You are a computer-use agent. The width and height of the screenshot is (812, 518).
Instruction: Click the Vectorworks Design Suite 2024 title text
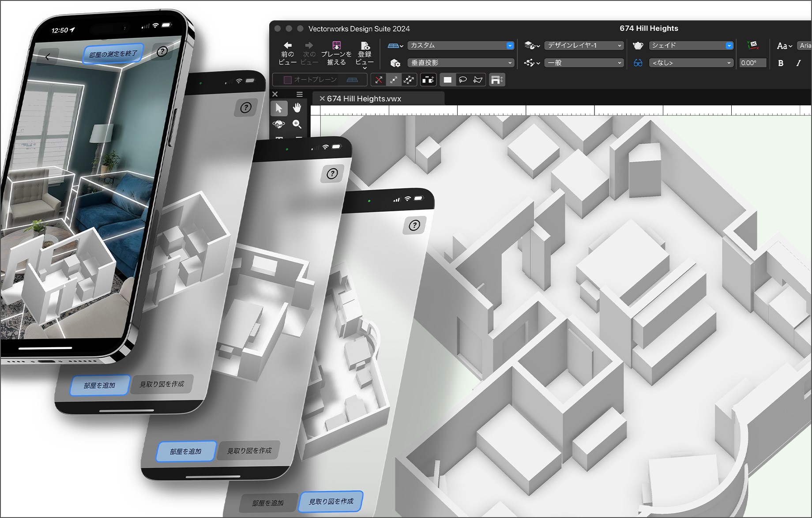tap(359, 29)
